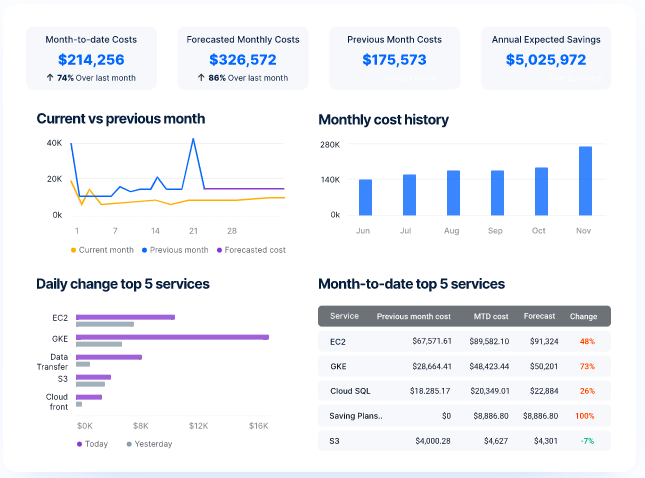
Task: Click the EC2 row 48% change value
Action: [x=587, y=341]
